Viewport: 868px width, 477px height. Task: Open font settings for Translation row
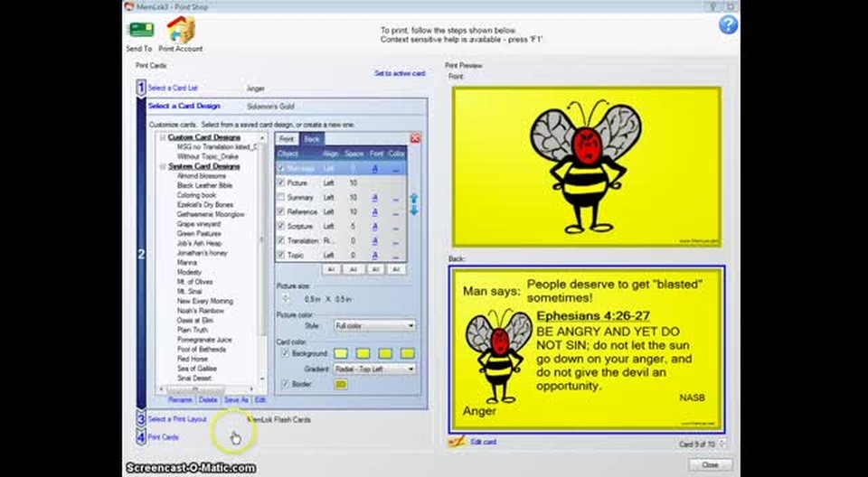point(374,240)
